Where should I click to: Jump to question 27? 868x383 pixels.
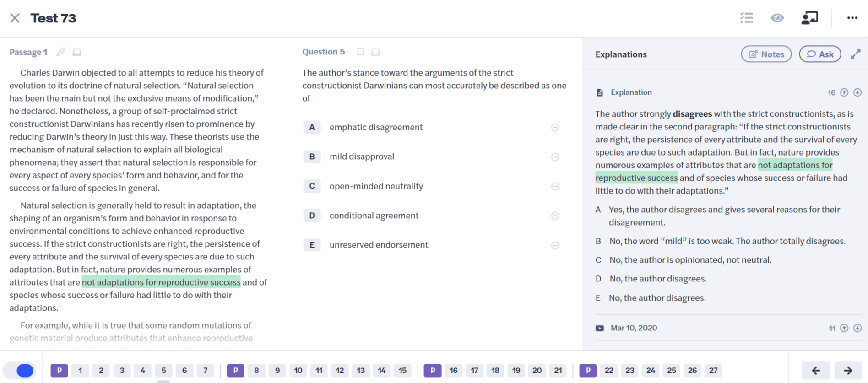point(713,370)
